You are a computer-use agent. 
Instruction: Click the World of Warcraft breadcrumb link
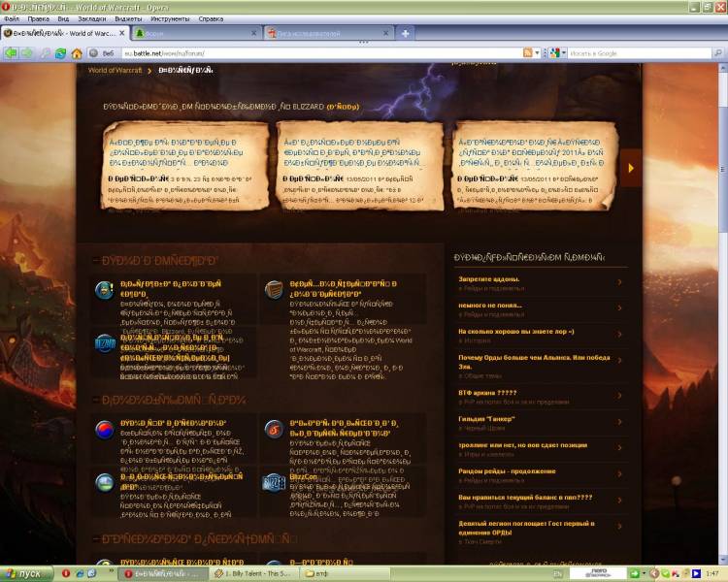pos(115,70)
